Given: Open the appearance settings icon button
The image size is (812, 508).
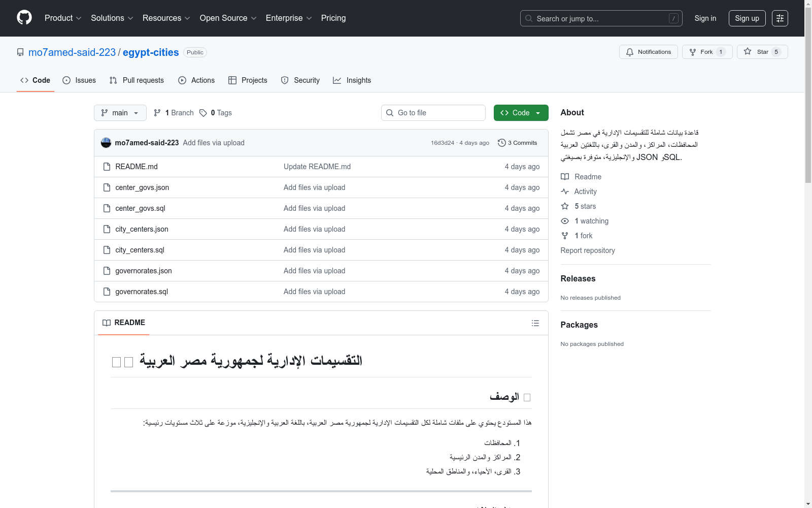Looking at the screenshot, I should coord(780,18).
